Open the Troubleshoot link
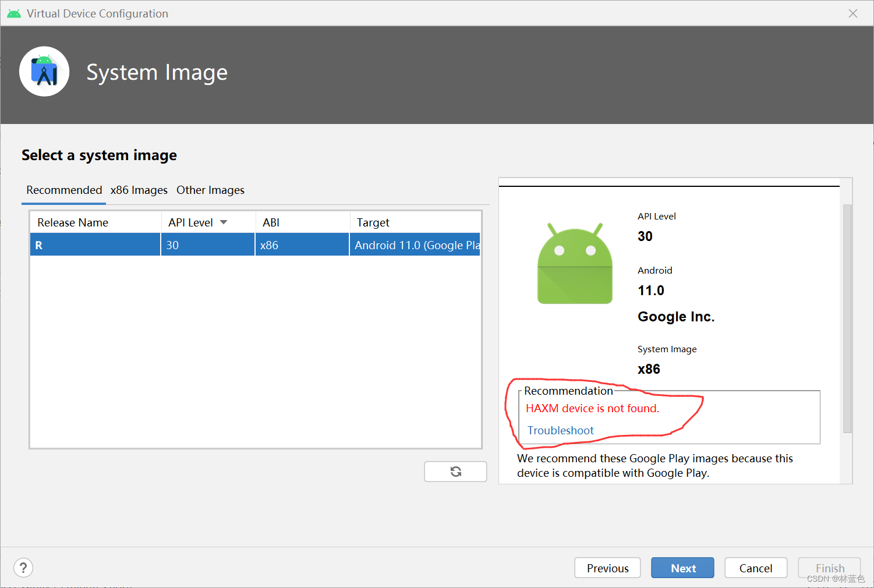This screenshot has height=588, width=874. click(560, 430)
